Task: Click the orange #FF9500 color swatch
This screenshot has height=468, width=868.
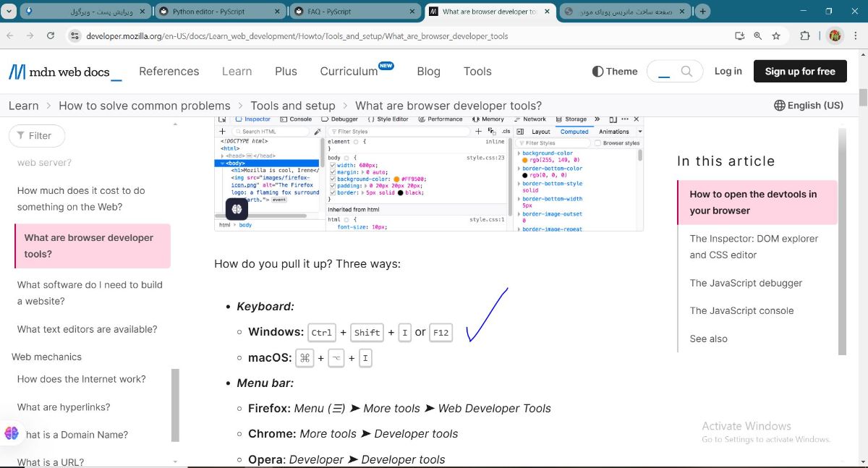Action: click(x=396, y=179)
